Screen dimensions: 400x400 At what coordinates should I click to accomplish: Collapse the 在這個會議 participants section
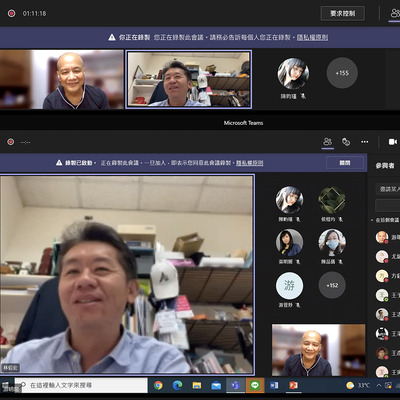tap(372, 220)
